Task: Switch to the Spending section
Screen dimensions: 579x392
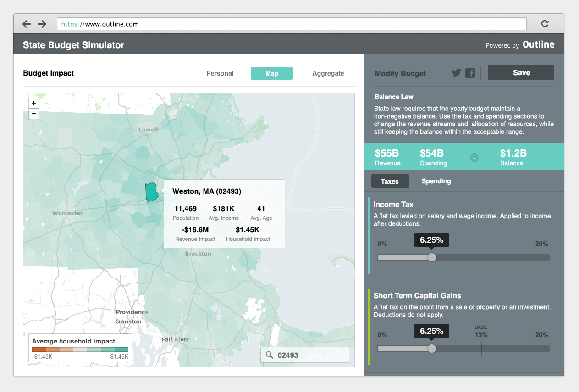Action: (x=436, y=181)
